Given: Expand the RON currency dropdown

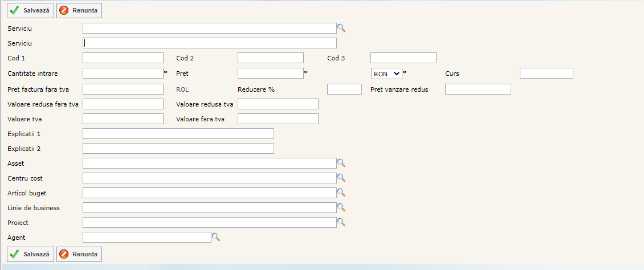Looking at the screenshot, I should (x=386, y=73).
